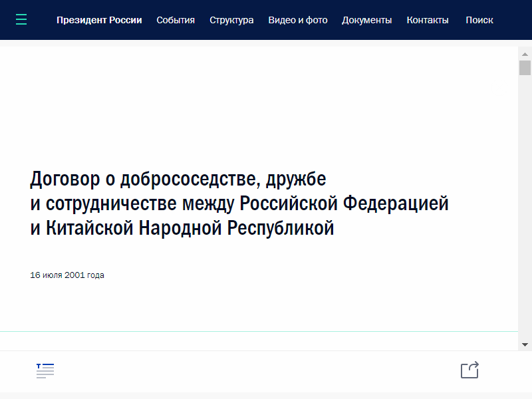The height and width of the screenshot is (399, 532).
Task: Click the vertical scrollbar thumb
Action: [x=525, y=68]
